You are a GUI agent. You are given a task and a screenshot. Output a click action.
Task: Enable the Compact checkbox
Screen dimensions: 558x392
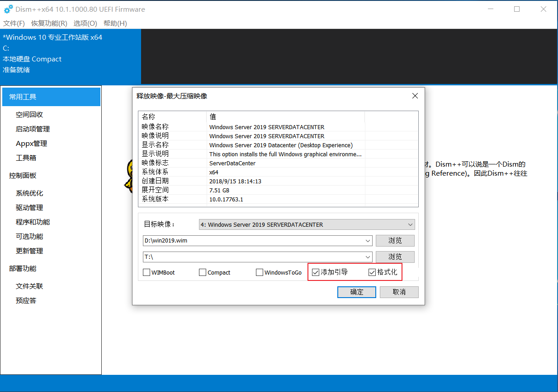pyautogui.click(x=202, y=272)
